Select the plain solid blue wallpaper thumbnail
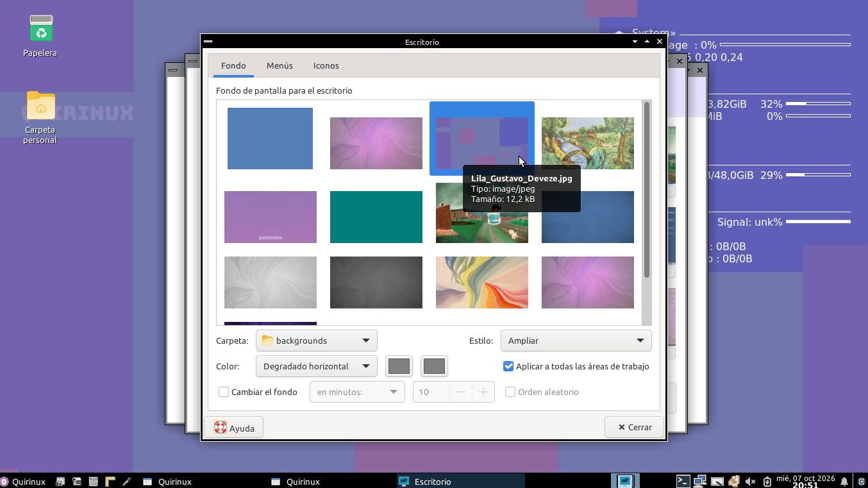 click(x=270, y=139)
